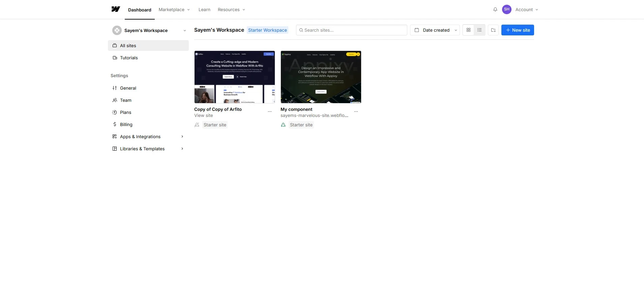Open the Account dropdown

click(x=527, y=10)
